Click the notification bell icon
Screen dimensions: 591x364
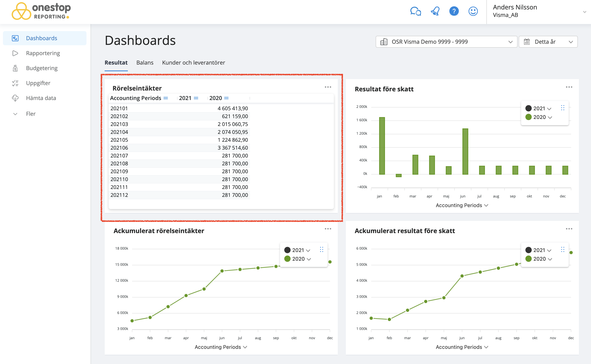tap(435, 11)
